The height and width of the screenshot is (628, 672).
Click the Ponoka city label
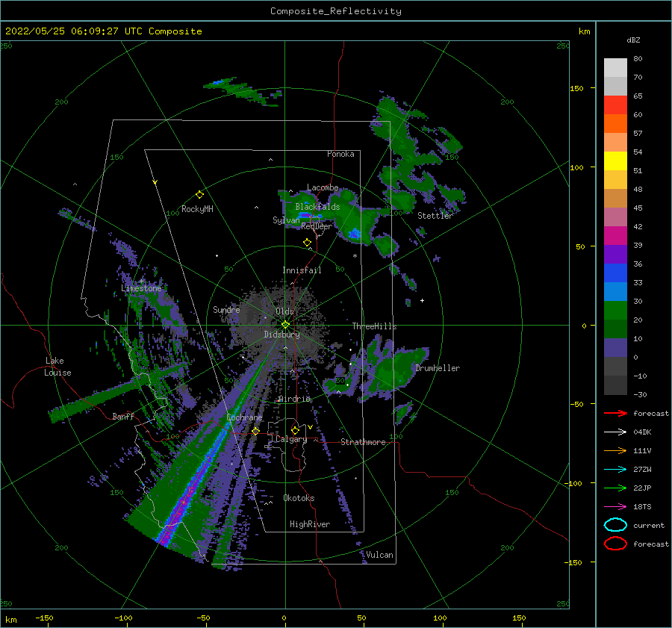[x=340, y=154]
